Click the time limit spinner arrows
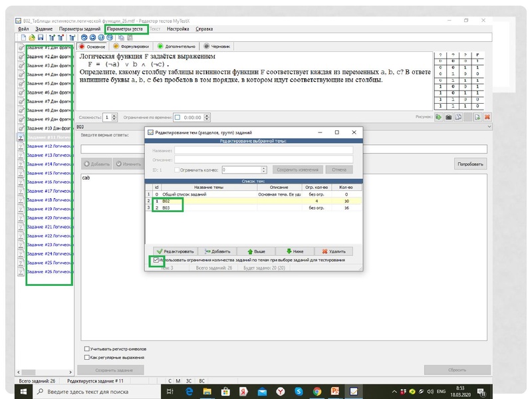Screen dimensions: 532x399 click(205, 117)
